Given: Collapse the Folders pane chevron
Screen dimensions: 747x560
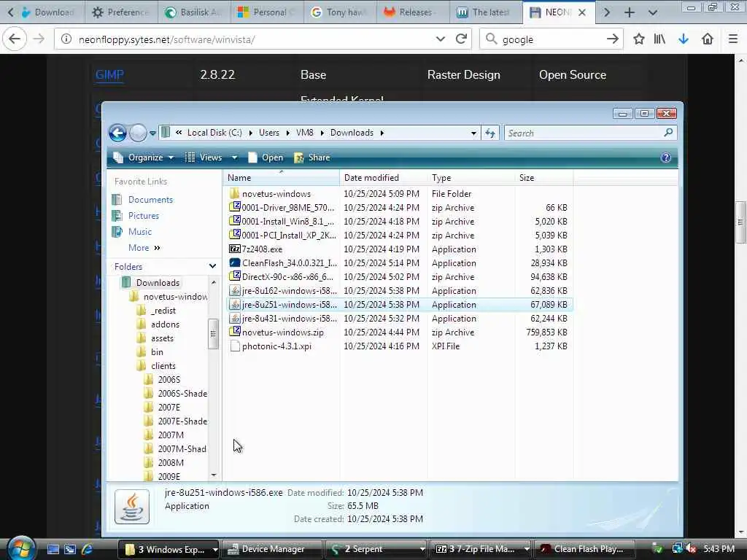Looking at the screenshot, I should coord(212,266).
